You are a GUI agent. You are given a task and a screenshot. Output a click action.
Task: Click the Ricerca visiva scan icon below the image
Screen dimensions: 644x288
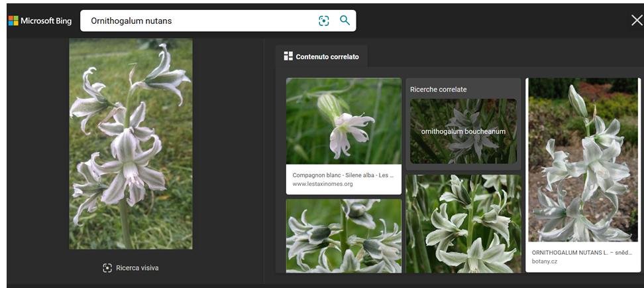(107, 268)
